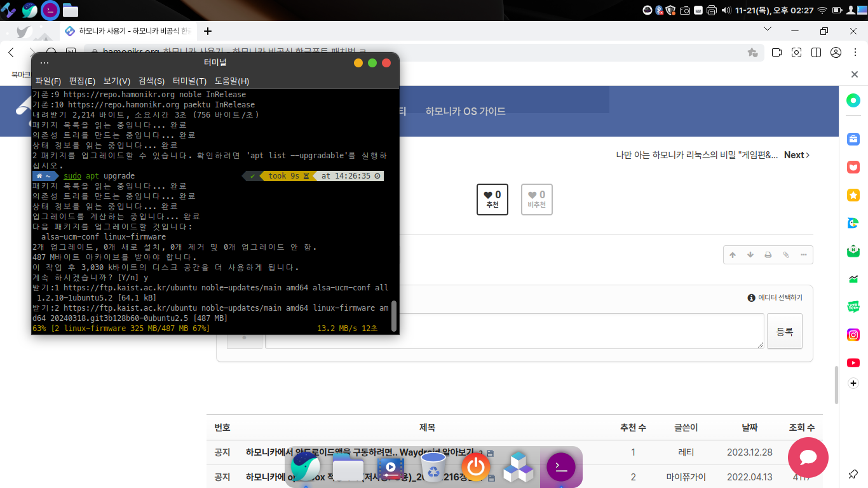This screenshot has width=868, height=488.
Task: Open 에디터 선택하기 editor chooser
Action: coord(775,297)
